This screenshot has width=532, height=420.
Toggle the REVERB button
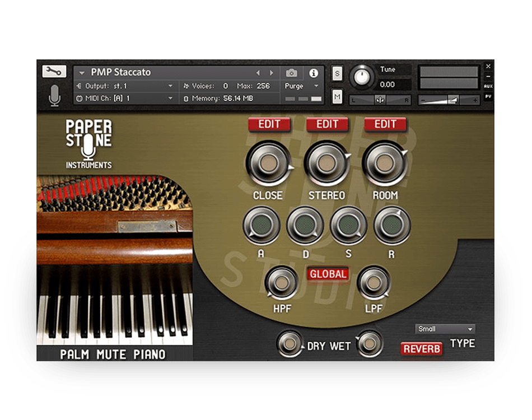click(x=421, y=348)
